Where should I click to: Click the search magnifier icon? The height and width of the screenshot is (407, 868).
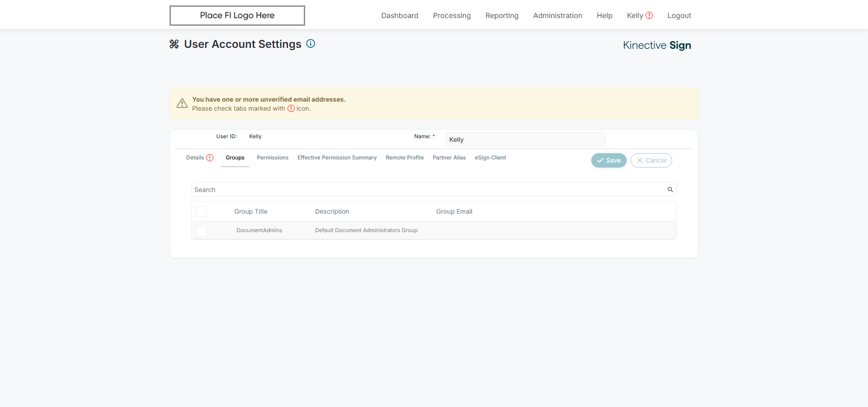click(670, 190)
